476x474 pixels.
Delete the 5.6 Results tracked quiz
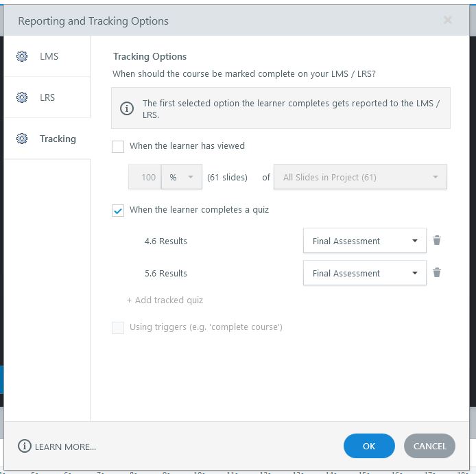(x=437, y=273)
